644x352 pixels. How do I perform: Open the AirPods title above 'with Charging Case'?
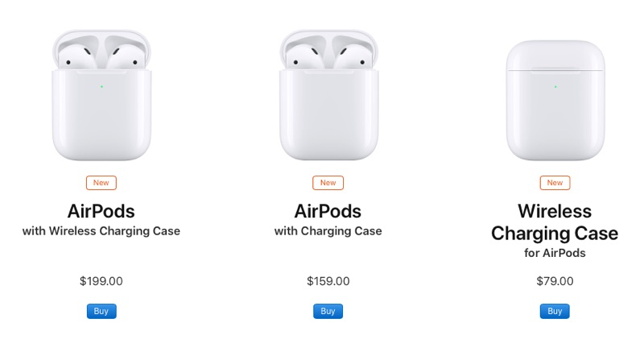328,211
